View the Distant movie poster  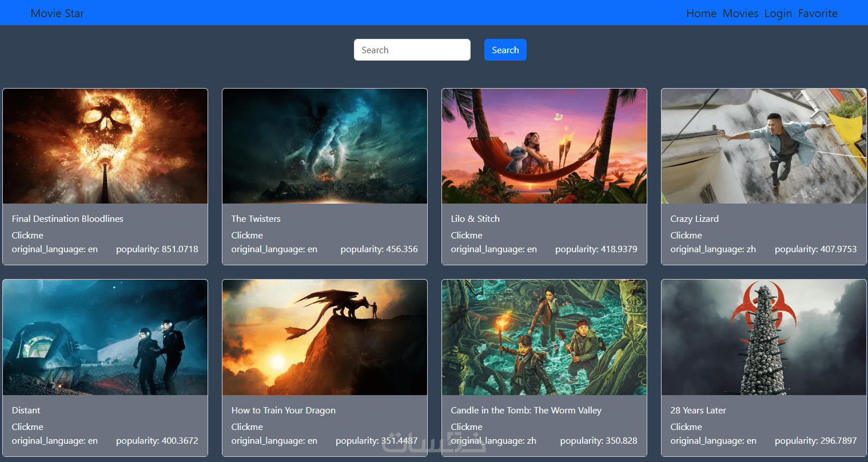105,337
